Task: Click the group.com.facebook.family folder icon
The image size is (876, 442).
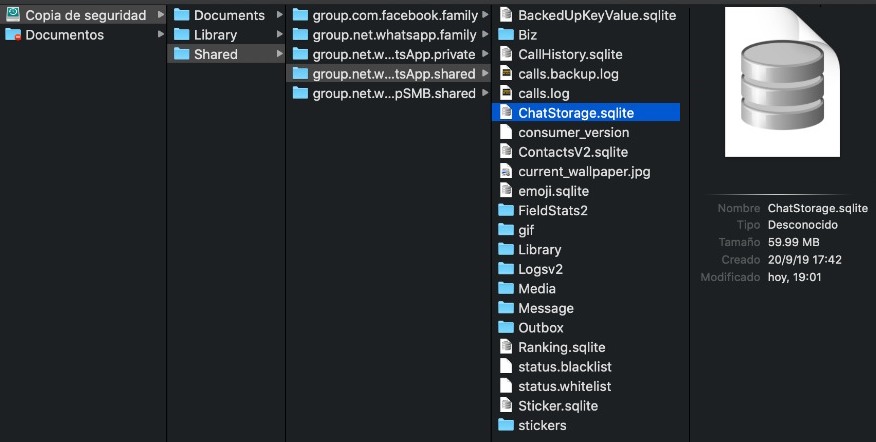Action: (x=301, y=15)
